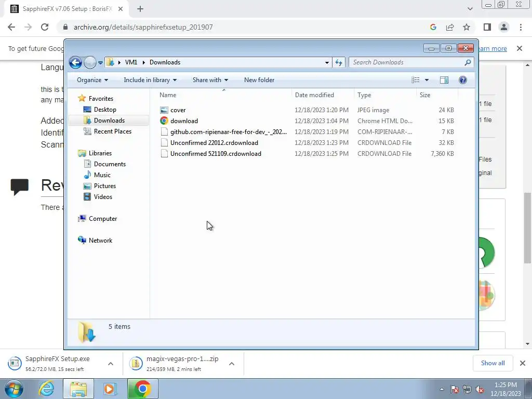Open the Windows Start menu

coord(14,389)
